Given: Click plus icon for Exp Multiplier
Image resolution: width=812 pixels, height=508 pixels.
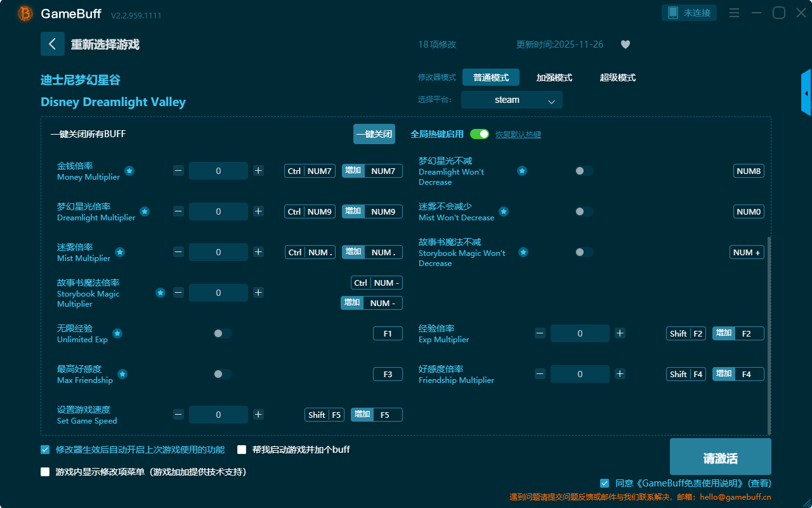Looking at the screenshot, I should tap(620, 333).
